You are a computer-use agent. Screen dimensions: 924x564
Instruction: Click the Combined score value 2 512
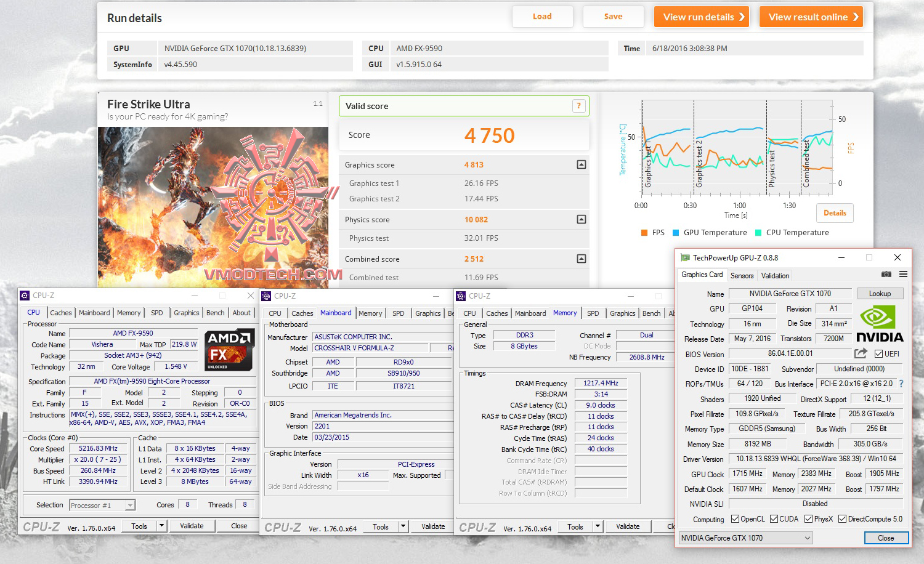[474, 259]
